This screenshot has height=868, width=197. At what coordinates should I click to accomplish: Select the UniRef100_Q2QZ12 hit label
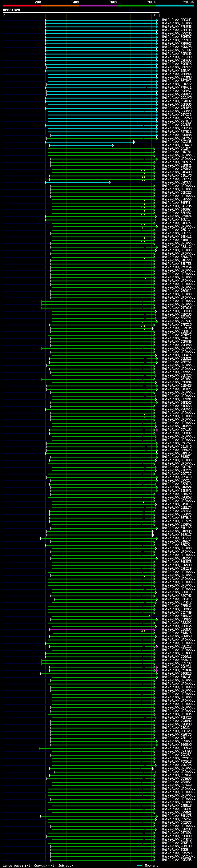(177, 646)
